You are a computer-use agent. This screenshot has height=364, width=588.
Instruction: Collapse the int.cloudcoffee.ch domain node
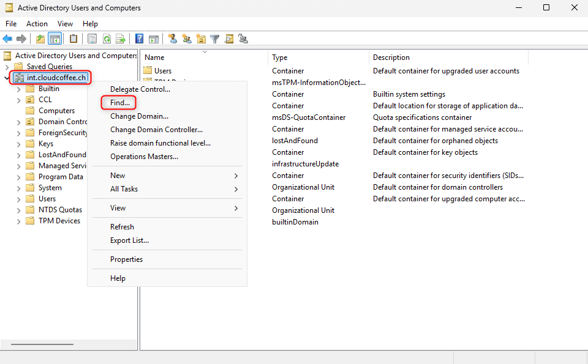[7, 78]
